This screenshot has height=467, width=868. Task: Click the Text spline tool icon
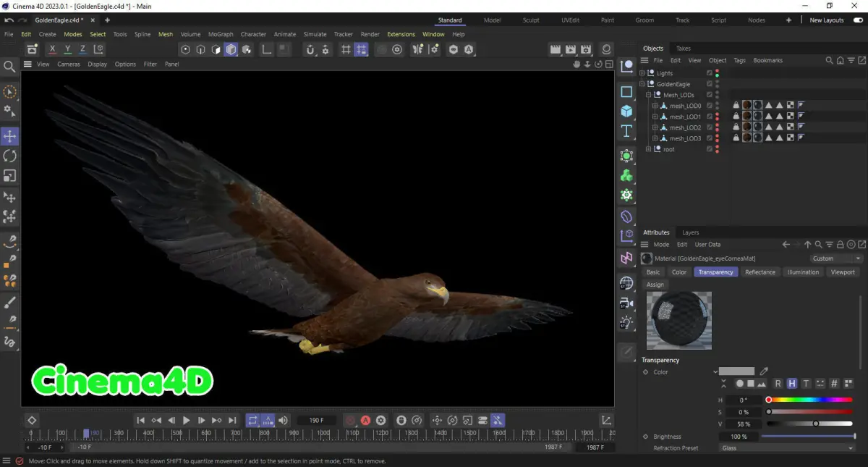[626, 131]
